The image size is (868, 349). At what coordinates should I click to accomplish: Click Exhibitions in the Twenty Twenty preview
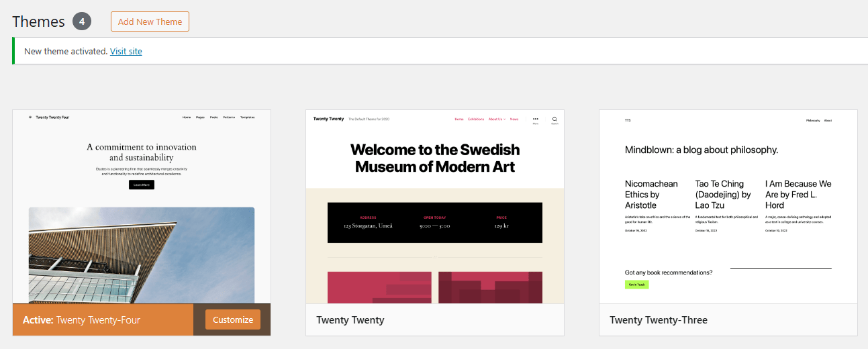click(x=476, y=119)
